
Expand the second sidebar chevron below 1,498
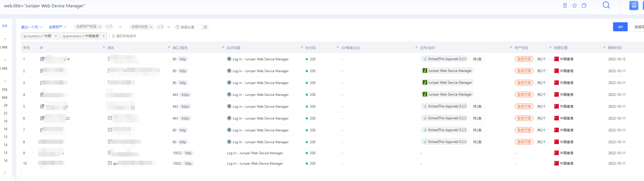point(5,60)
